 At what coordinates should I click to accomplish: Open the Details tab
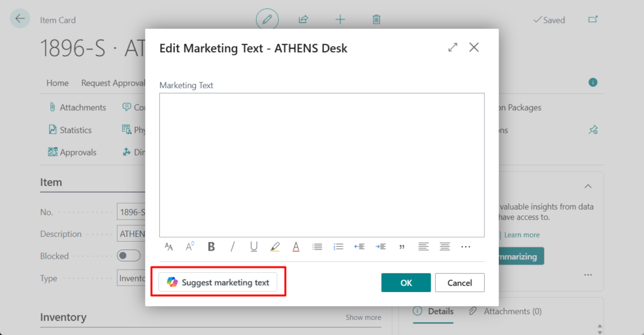(434, 311)
